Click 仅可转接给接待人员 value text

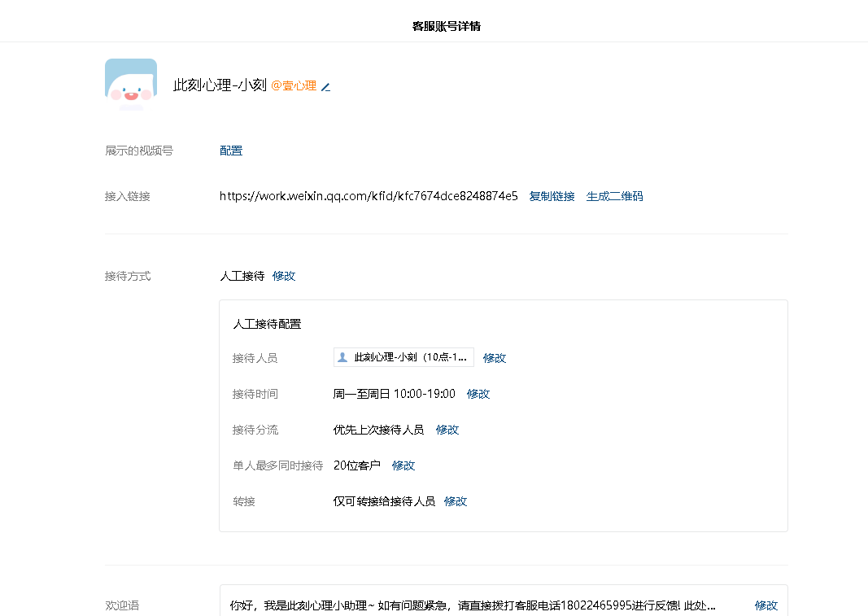[384, 501]
